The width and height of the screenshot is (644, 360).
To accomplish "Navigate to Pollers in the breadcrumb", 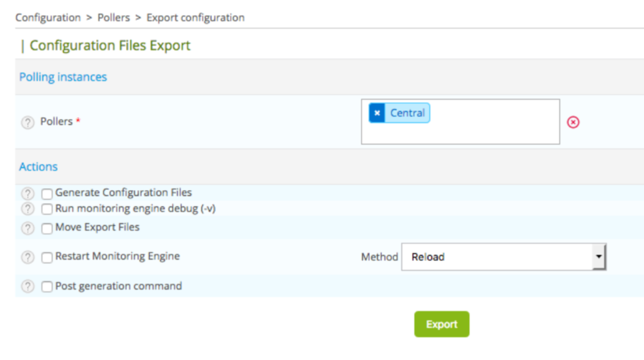I will pyautogui.click(x=113, y=17).
